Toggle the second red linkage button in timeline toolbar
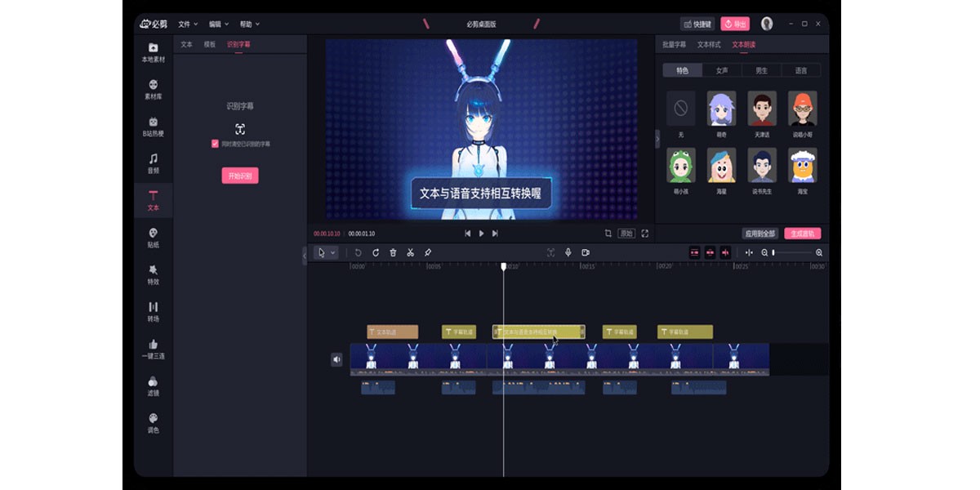 [x=710, y=253]
